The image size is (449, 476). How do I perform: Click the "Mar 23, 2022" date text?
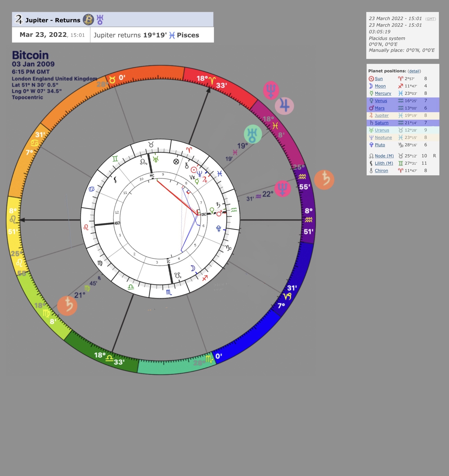coord(43,35)
